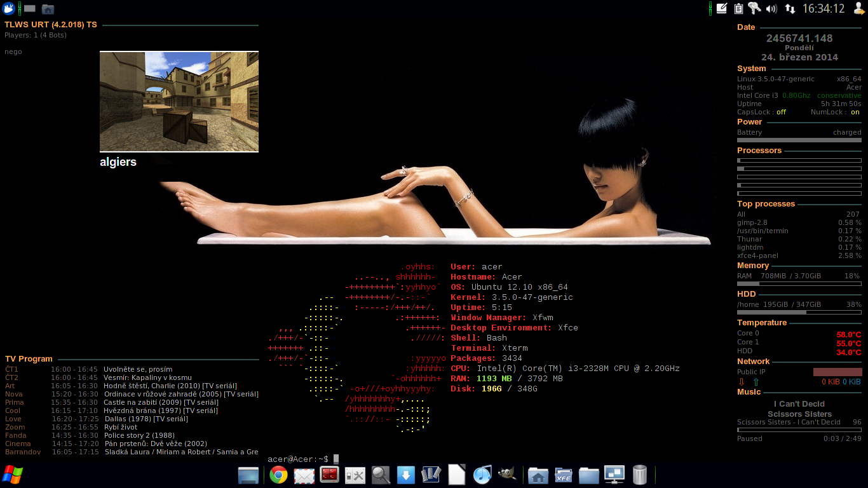The image size is (868, 488).
Task: Click 'Packages: 3434' in terminal output
Action: point(487,358)
